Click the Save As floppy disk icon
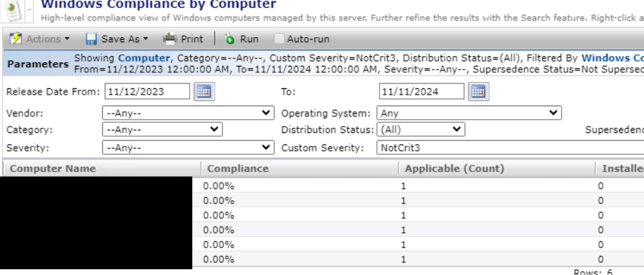The width and height of the screenshot is (644, 275). 91,39
